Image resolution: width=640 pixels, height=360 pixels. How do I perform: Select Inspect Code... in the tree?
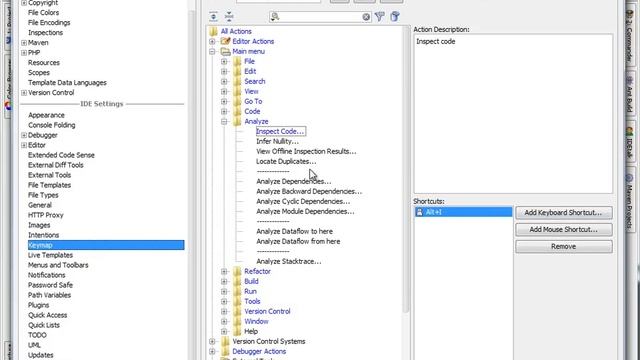(280, 131)
